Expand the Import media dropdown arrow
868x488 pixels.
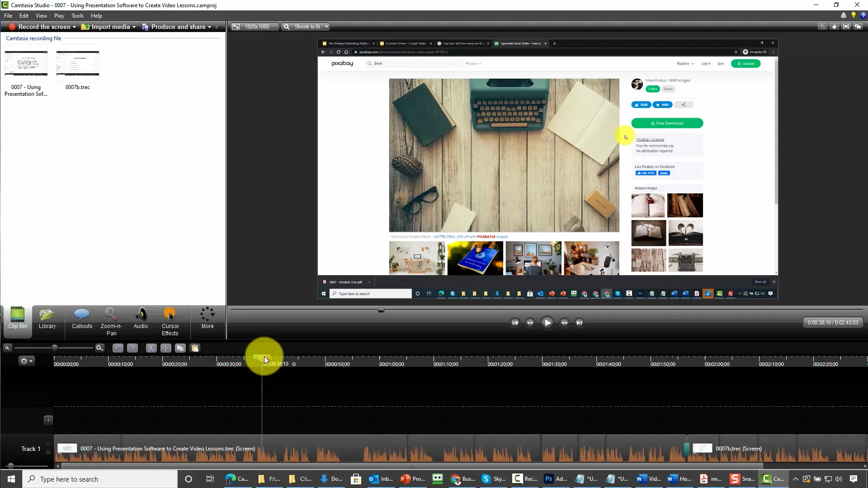[x=134, y=27]
